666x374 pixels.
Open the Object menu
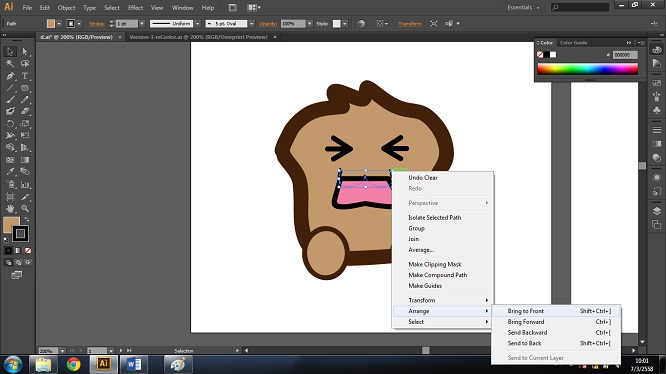coord(66,8)
